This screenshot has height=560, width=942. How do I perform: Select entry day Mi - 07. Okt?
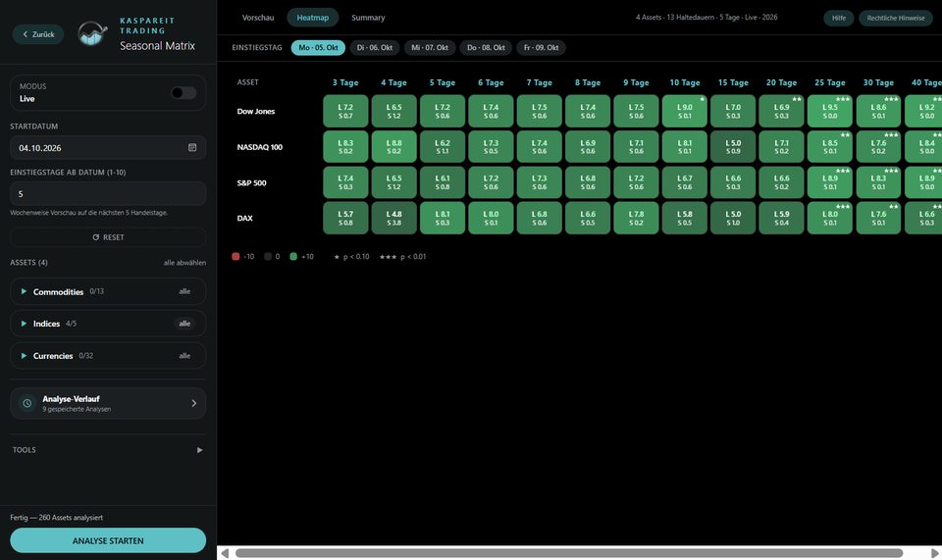point(430,47)
